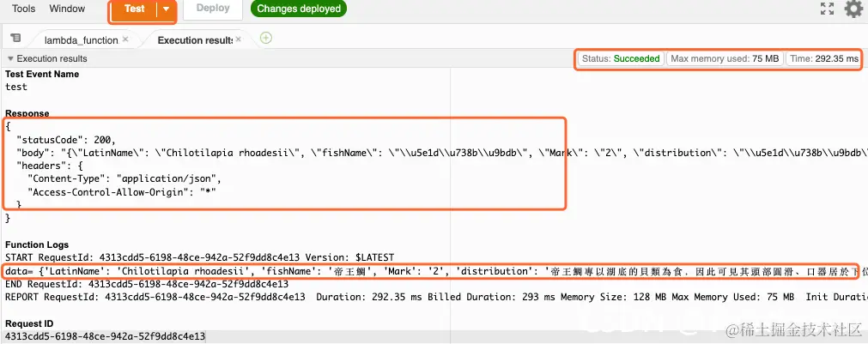Click the START RequestId log line
Viewport: 868px width, 344px height.
(200, 257)
